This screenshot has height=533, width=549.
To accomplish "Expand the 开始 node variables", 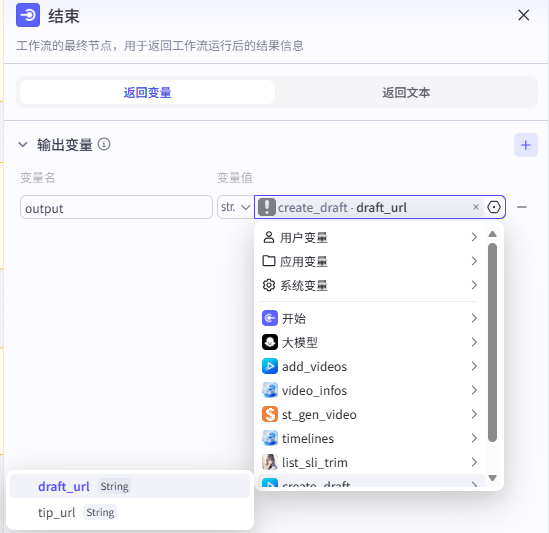I will (x=370, y=318).
